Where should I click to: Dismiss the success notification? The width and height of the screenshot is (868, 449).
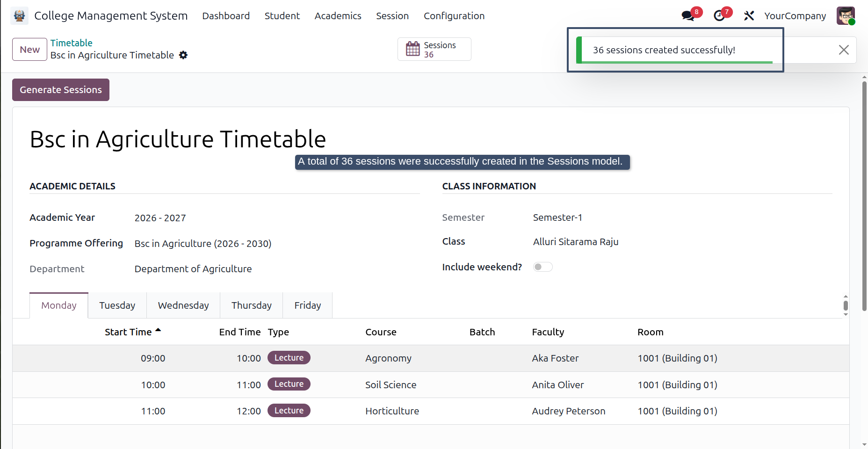coord(844,50)
